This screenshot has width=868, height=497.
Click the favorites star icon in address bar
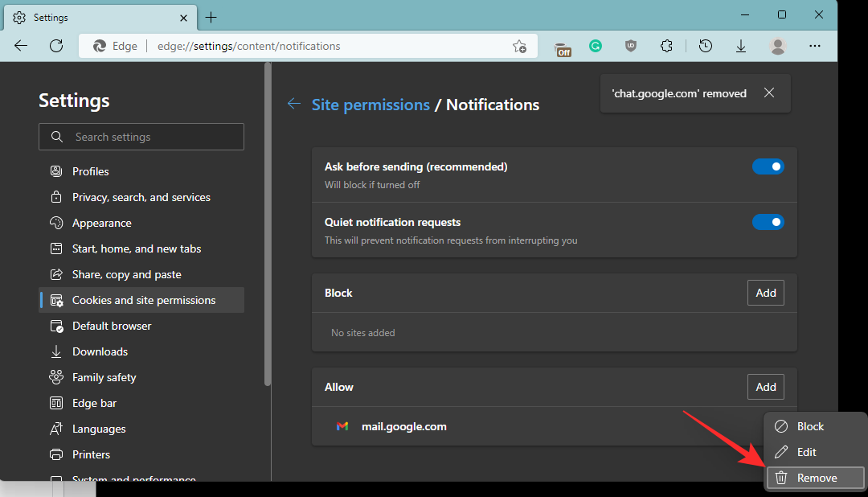(x=520, y=47)
